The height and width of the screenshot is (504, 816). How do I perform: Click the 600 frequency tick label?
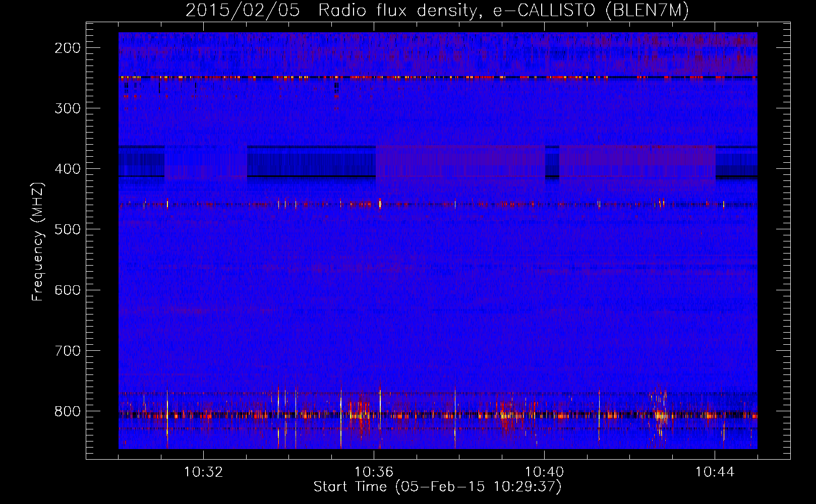67,290
